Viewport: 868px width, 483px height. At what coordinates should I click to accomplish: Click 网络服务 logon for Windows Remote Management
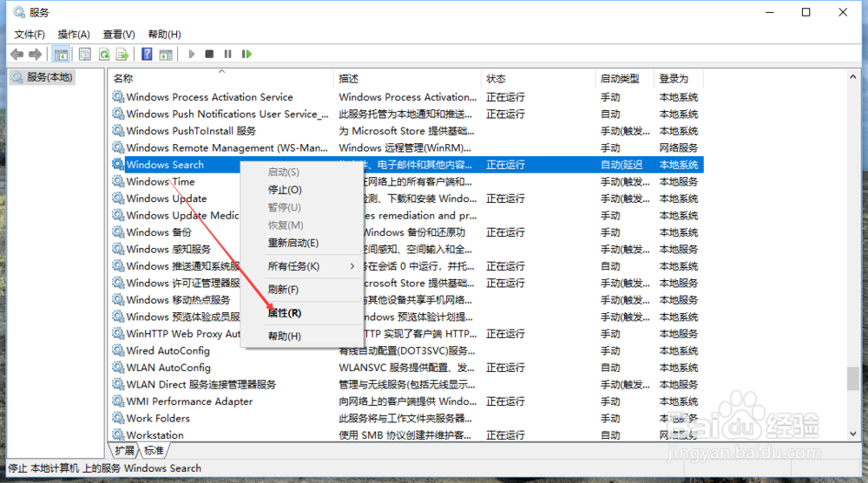(x=679, y=147)
